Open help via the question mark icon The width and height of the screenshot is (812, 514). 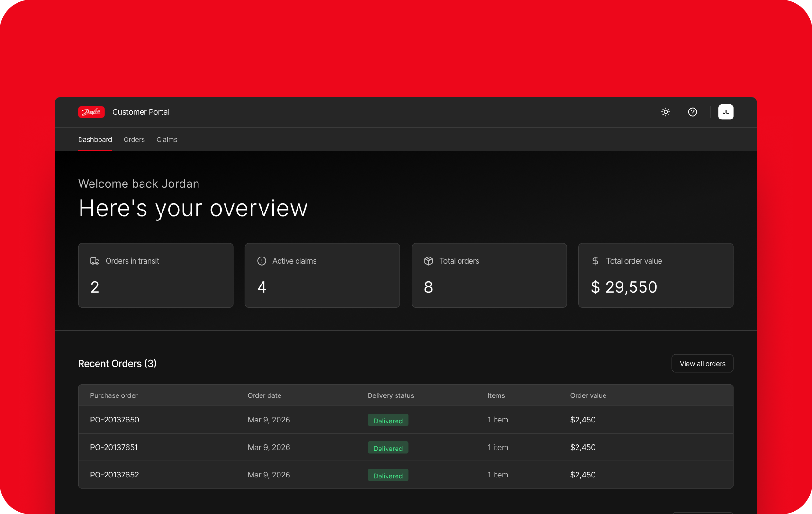pos(693,112)
